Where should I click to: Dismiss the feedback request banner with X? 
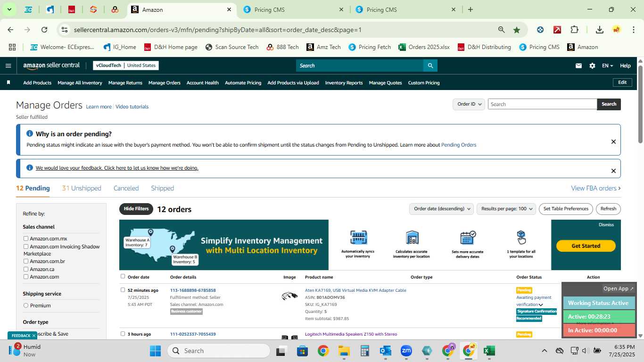(613, 171)
